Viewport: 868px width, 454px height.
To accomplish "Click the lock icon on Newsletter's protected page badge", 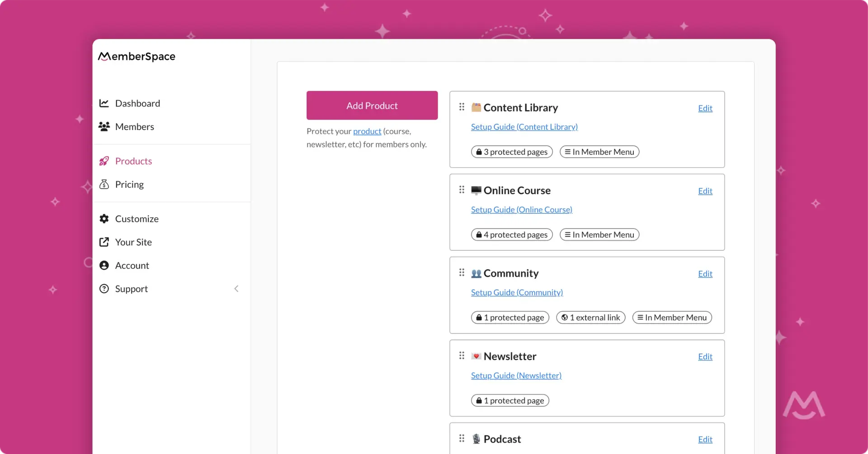I will point(478,400).
